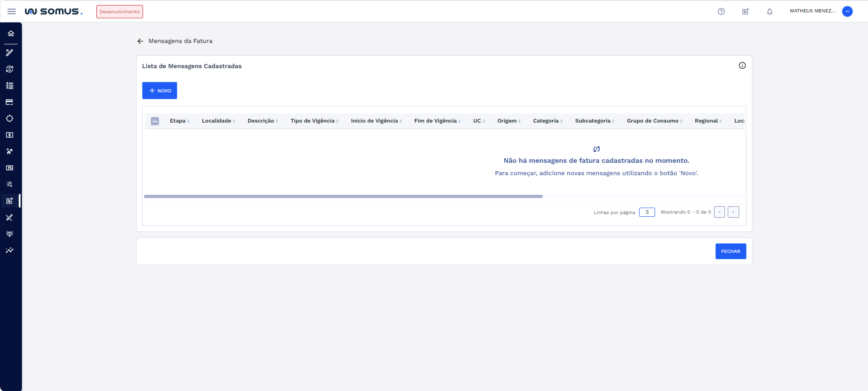The height and width of the screenshot is (391, 868).
Task: Click the NOVO button
Action: pos(159,90)
